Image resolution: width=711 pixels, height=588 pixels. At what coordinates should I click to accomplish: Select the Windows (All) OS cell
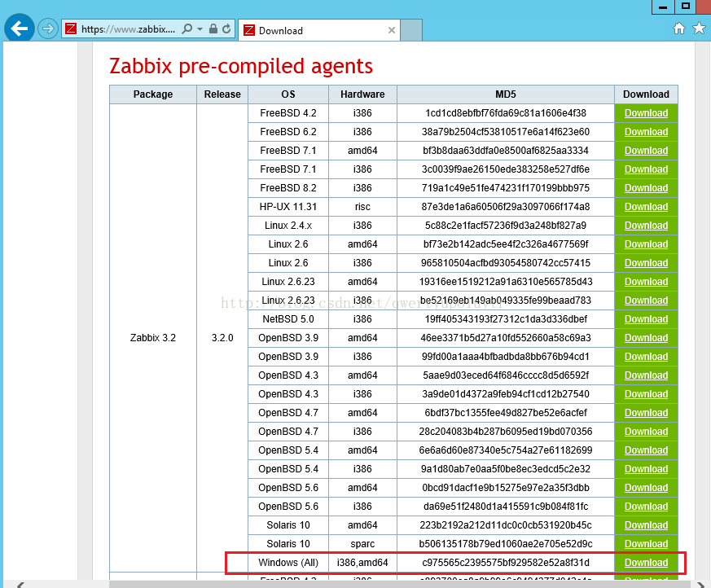(x=288, y=563)
